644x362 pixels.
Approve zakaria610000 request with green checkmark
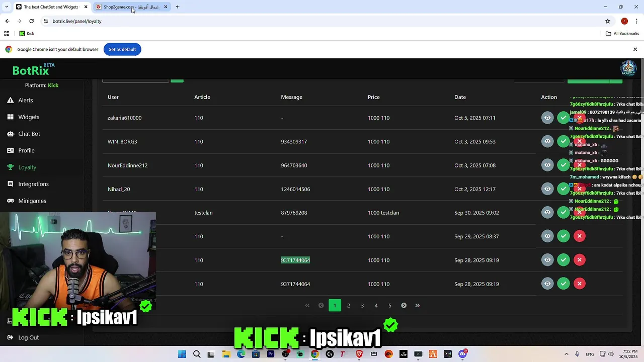563,118
